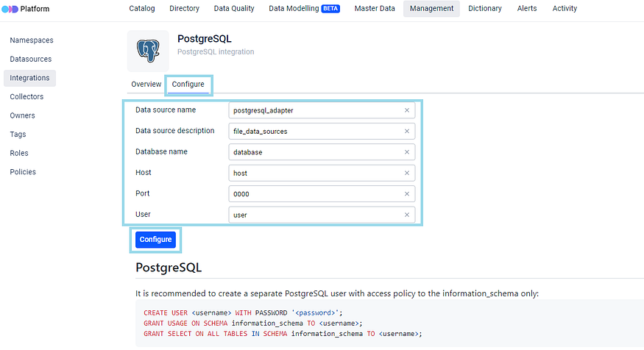Switch to the Overview tab

pyautogui.click(x=146, y=85)
